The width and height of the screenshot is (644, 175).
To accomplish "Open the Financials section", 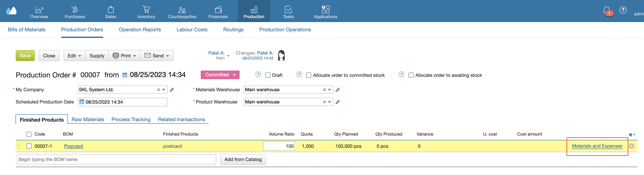I will pyautogui.click(x=218, y=12).
